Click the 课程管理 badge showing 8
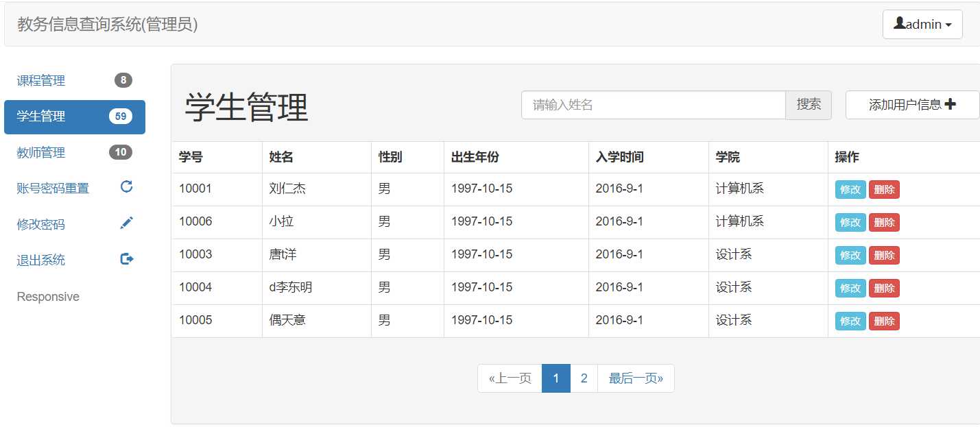980x427 pixels. (x=122, y=80)
